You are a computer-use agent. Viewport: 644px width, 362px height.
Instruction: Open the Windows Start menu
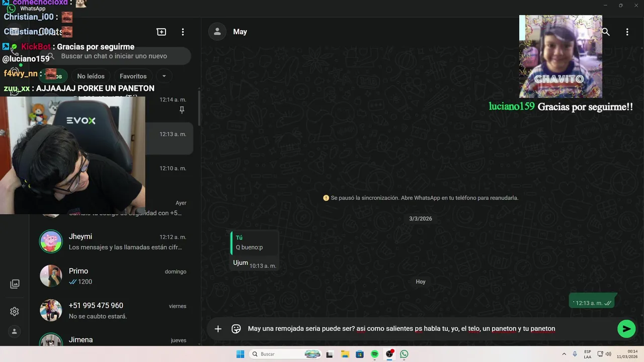coord(240,354)
